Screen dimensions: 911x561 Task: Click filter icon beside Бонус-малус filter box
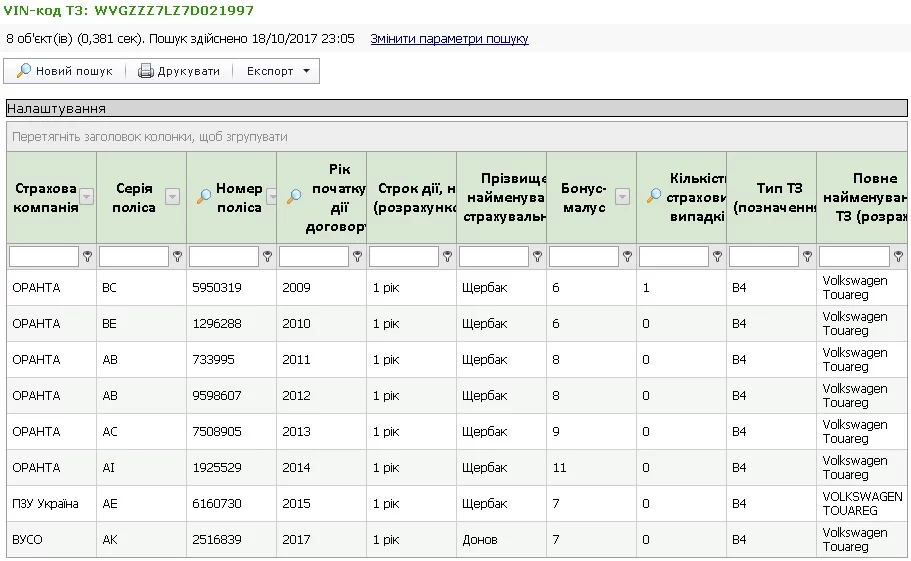(x=628, y=257)
